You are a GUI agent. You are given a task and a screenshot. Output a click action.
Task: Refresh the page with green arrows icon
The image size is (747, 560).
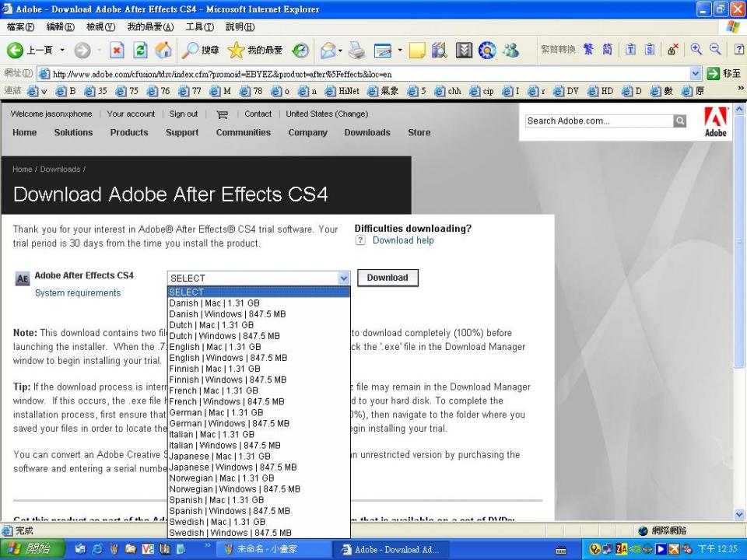tap(140, 50)
